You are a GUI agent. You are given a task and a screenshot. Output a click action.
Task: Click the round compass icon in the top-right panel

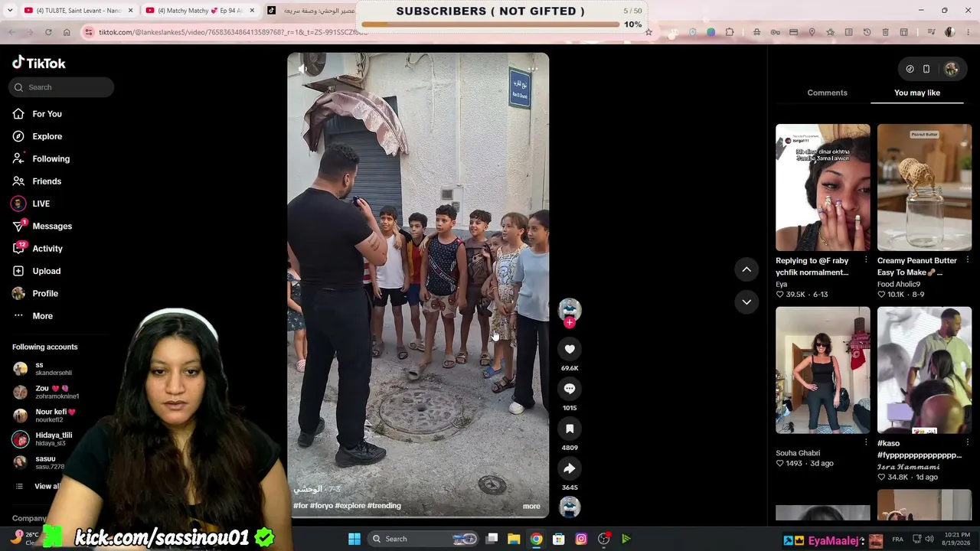coord(910,69)
